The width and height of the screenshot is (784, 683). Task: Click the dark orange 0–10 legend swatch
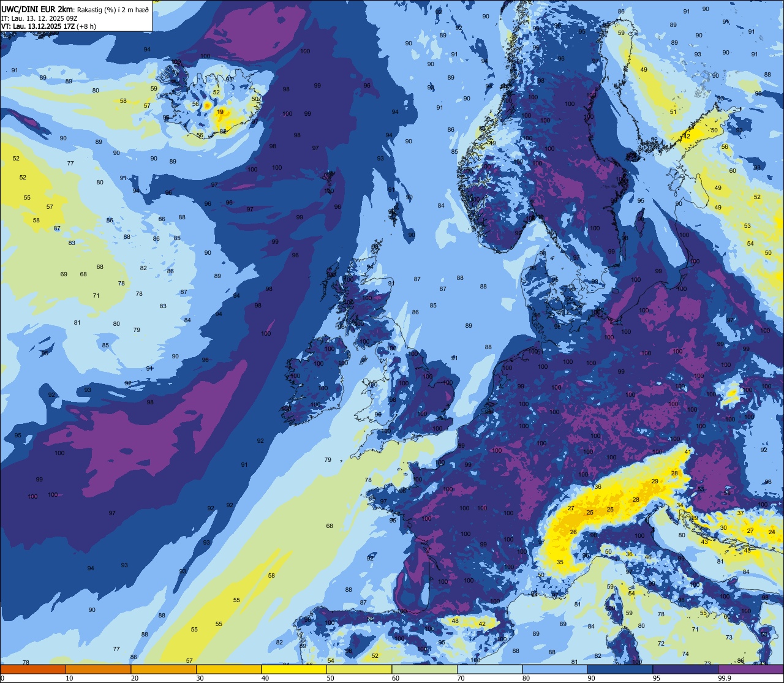(x=33, y=669)
